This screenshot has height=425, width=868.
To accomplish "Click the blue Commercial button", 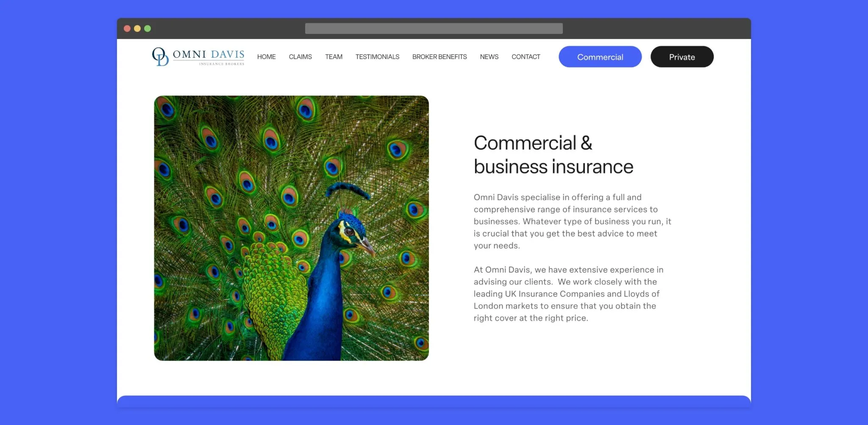I will 600,57.
